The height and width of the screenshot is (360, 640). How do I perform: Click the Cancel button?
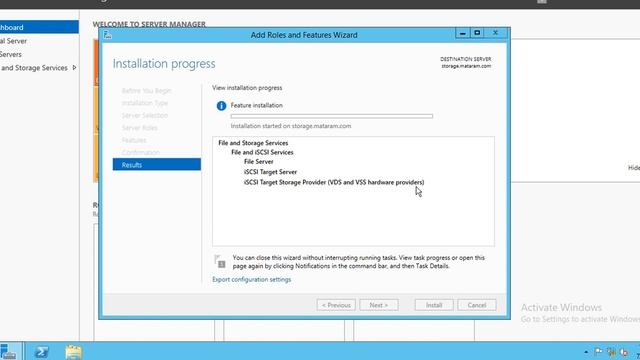coord(477,305)
